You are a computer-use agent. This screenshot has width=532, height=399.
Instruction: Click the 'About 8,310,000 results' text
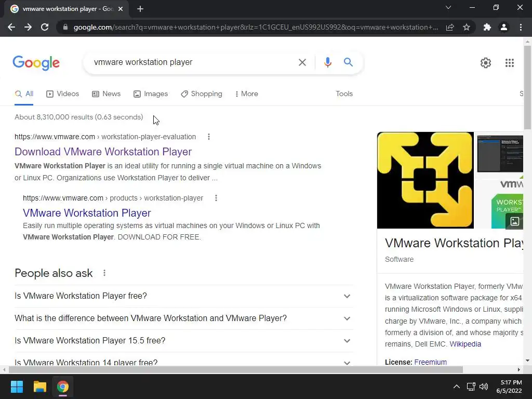coord(79,117)
